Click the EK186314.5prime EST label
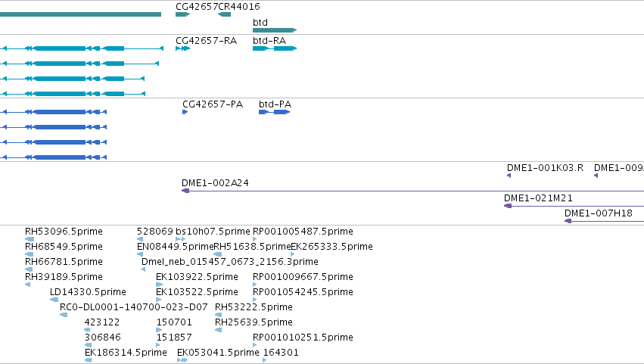The image size is (644, 364). pos(126,353)
